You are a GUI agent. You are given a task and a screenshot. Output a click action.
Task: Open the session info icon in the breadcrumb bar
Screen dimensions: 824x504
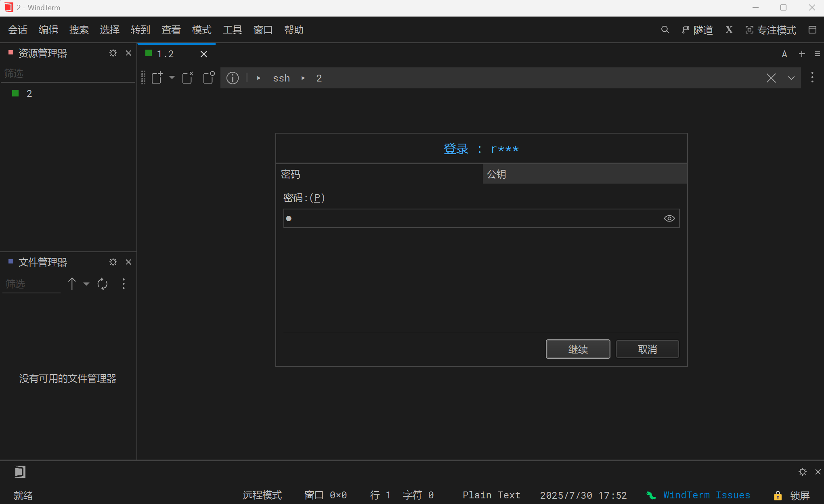click(x=233, y=78)
